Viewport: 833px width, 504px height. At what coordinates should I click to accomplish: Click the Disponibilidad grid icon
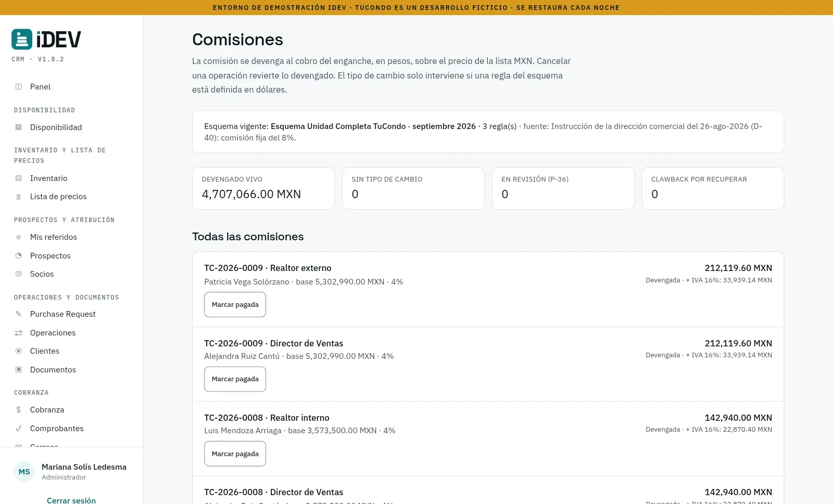19,127
